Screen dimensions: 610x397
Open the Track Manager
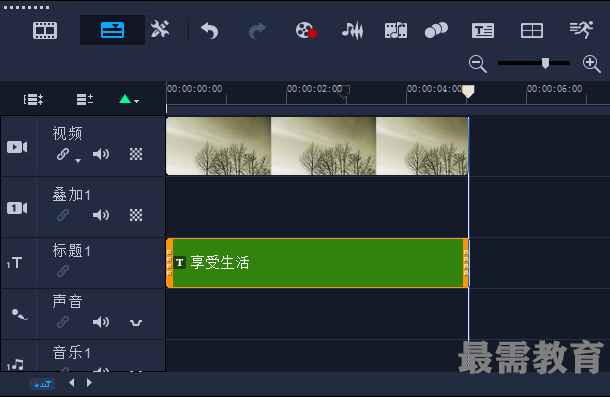[x=84, y=100]
